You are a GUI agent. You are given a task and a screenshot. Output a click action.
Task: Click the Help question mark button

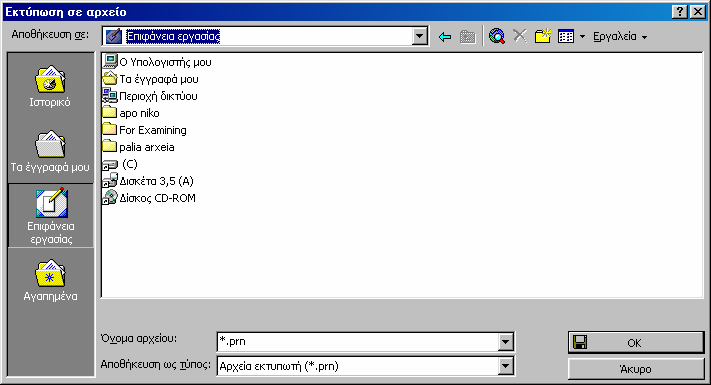coord(680,12)
